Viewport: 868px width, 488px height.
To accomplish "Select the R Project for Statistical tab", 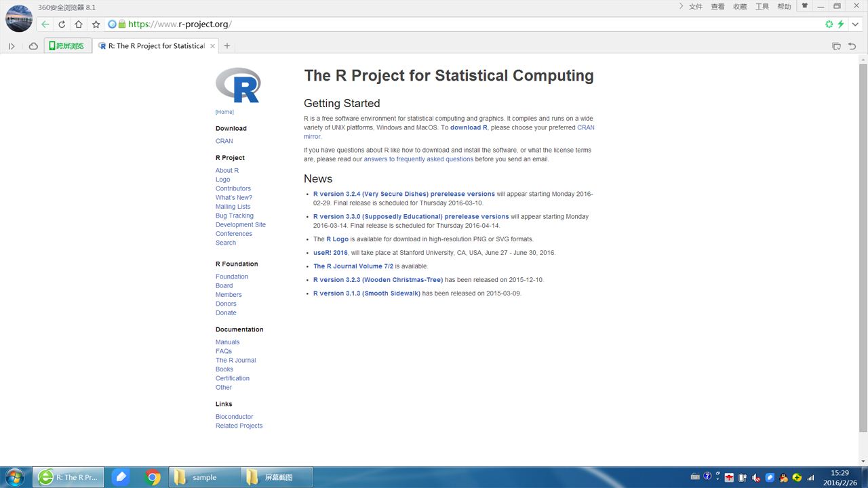I will [x=156, y=46].
